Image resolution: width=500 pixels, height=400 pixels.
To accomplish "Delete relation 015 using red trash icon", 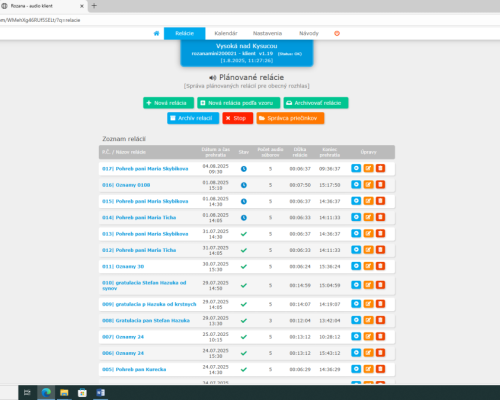I will point(380,201).
